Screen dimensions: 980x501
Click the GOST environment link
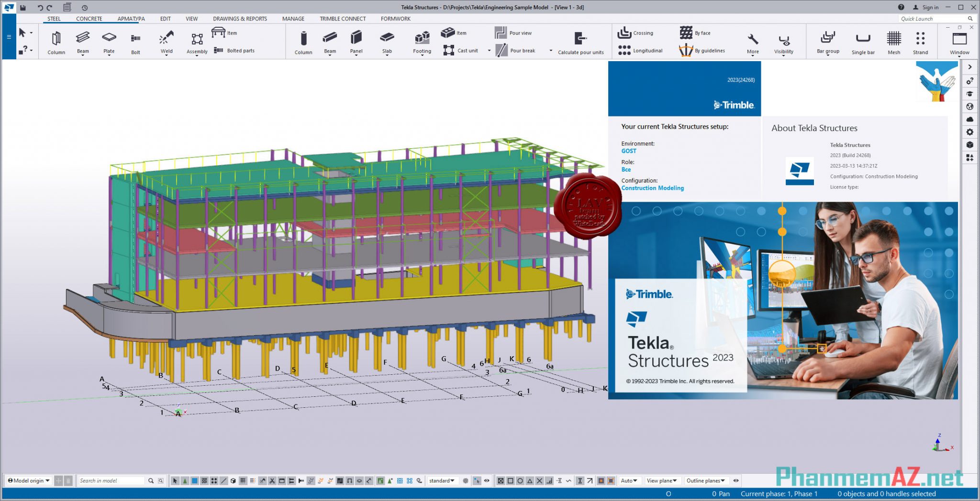(x=628, y=151)
